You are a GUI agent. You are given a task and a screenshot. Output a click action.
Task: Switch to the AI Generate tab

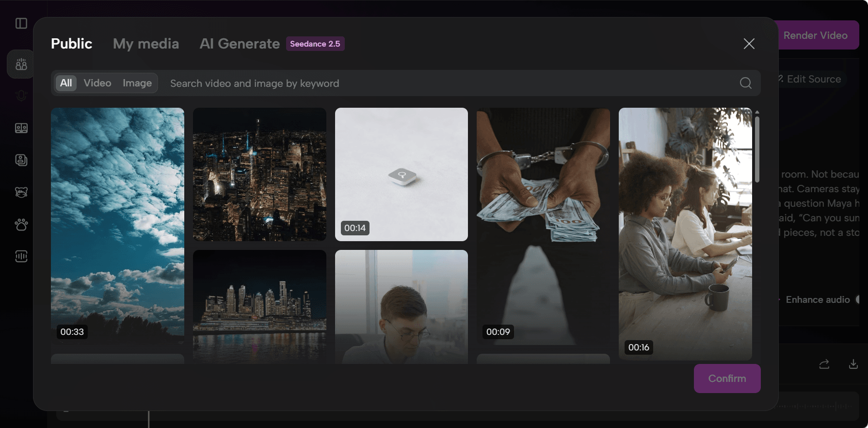[240, 44]
